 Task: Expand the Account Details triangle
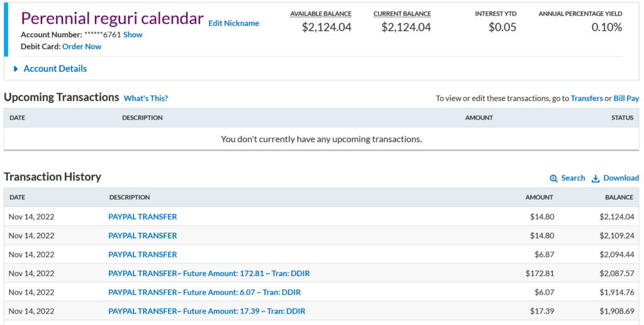16,69
